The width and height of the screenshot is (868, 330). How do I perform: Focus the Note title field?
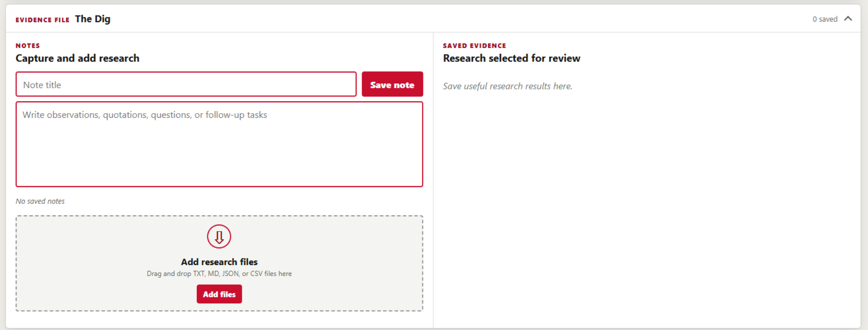click(x=186, y=84)
